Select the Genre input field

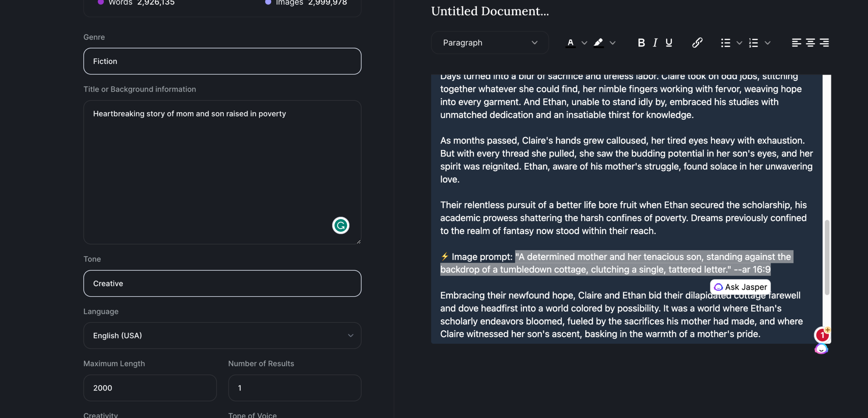(x=222, y=61)
